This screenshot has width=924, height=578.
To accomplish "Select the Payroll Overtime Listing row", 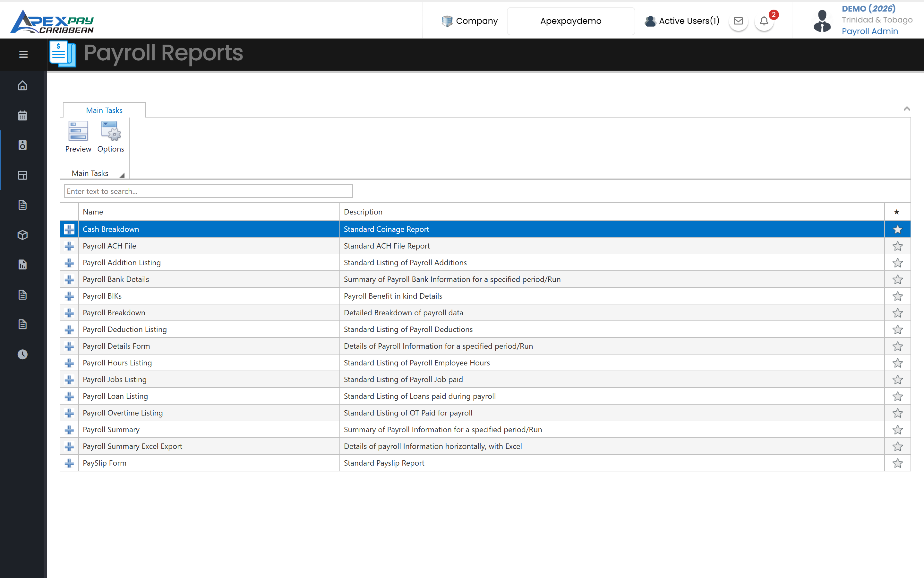I will (x=485, y=413).
